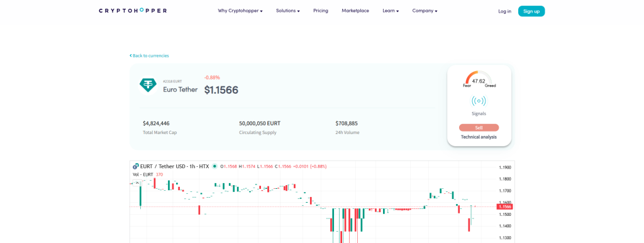This screenshot has width=644, height=243.
Task: Click the Cryptohopper logo
Action: click(133, 11)
